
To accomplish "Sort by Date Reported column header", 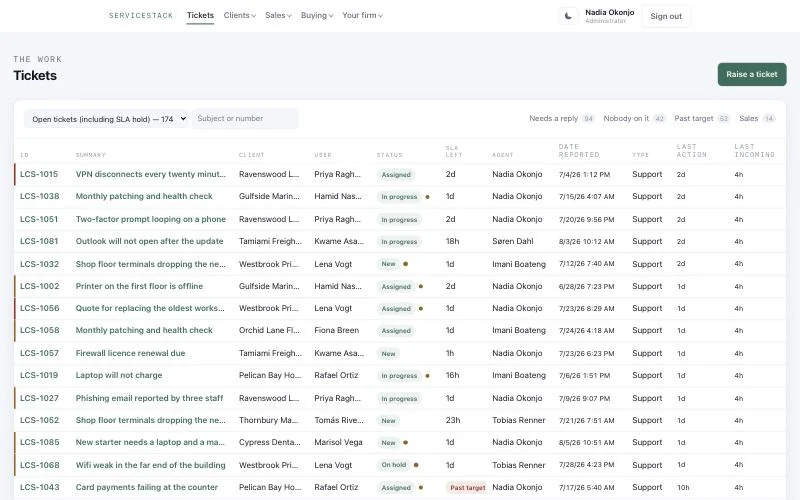I will pyautogui.click(x=579, y=151).
